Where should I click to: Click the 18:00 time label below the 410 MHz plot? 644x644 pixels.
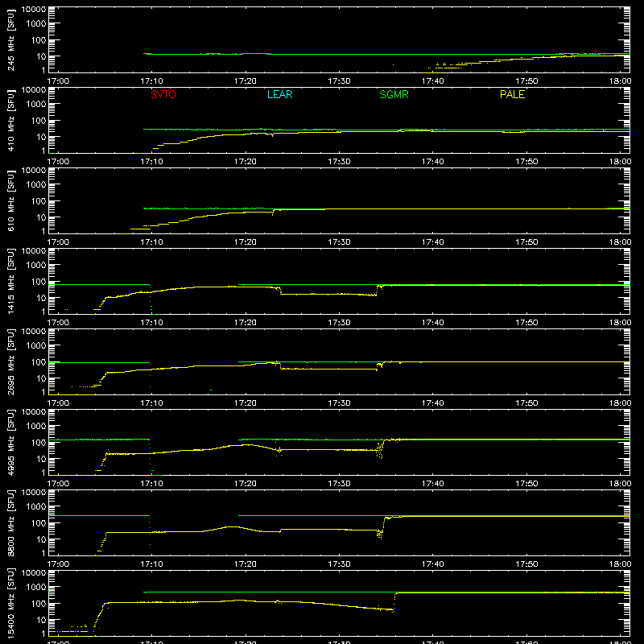click(x=620, y=162)
